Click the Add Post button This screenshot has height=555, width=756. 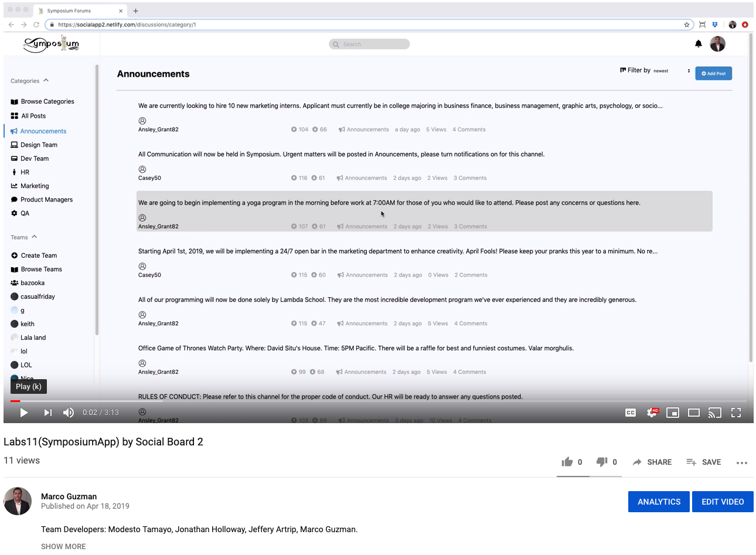click(713, 73)
